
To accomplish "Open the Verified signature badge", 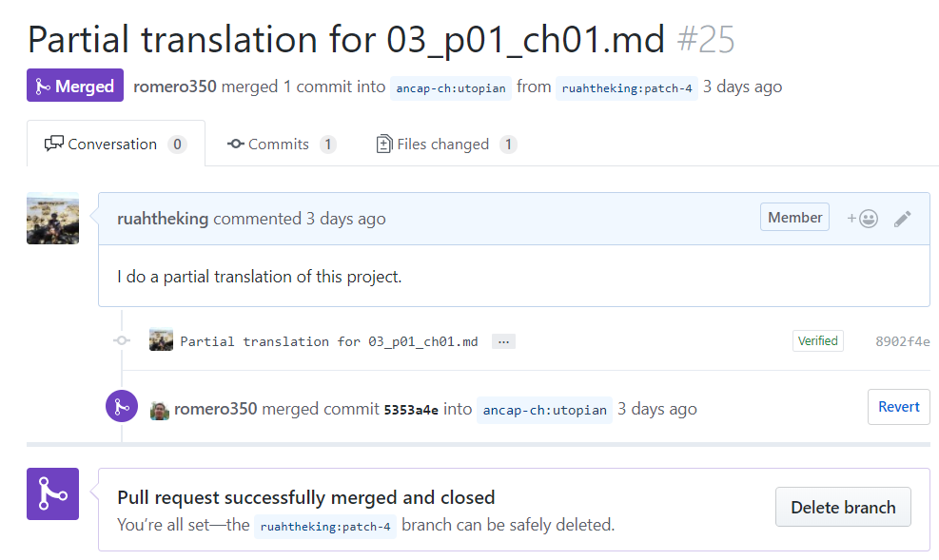I will pyautogui.click(x=818, y=340).
